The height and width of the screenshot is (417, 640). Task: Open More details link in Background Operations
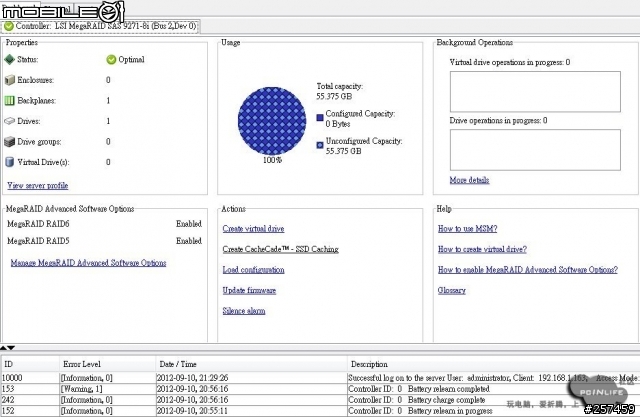coord(469,180)
